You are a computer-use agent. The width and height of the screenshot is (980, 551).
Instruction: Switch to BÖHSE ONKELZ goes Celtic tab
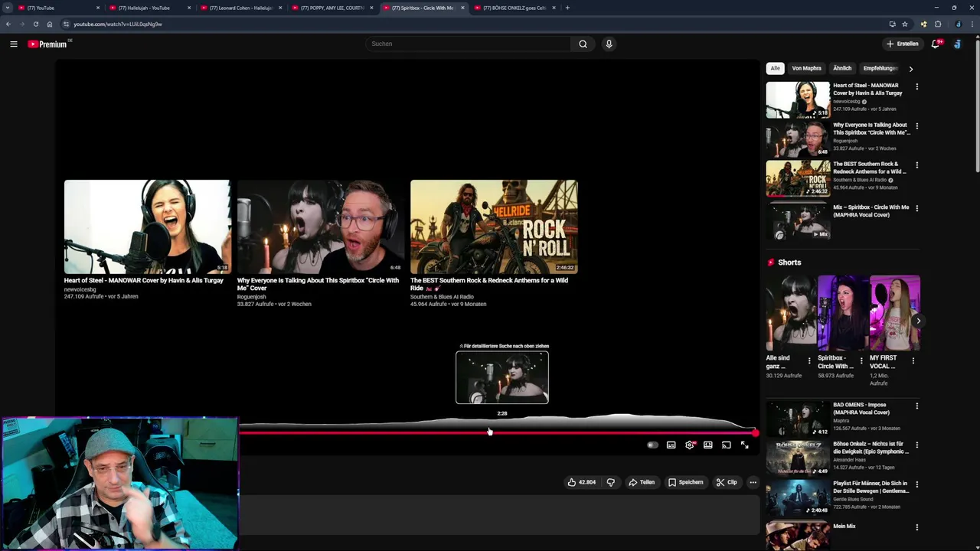coord(514,8)
